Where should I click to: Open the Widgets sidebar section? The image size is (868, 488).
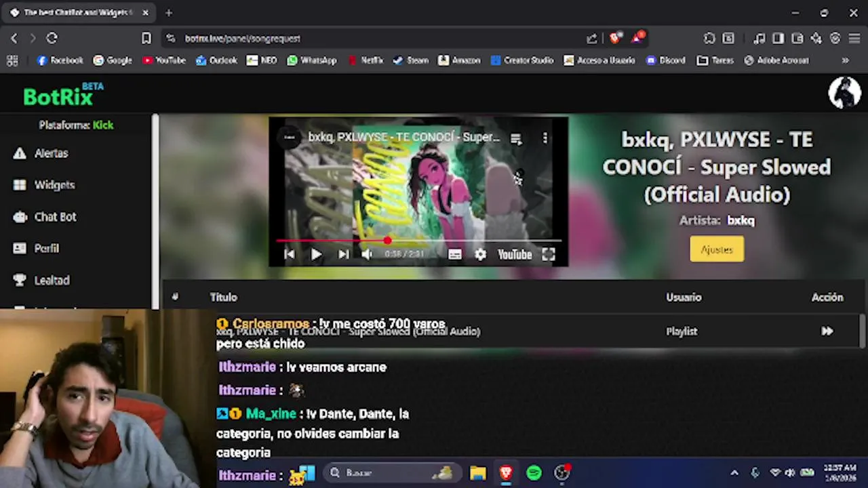(x=54, y=185)
